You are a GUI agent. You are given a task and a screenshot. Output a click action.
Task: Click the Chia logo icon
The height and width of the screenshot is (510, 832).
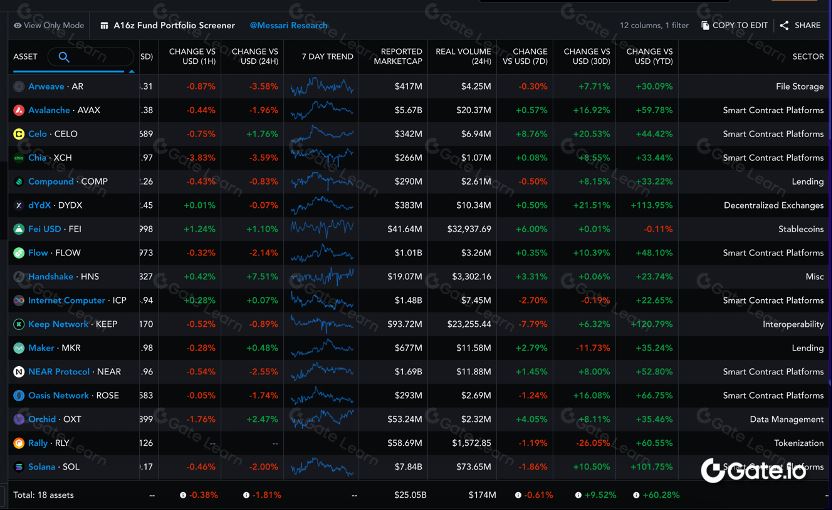[19, 158]
